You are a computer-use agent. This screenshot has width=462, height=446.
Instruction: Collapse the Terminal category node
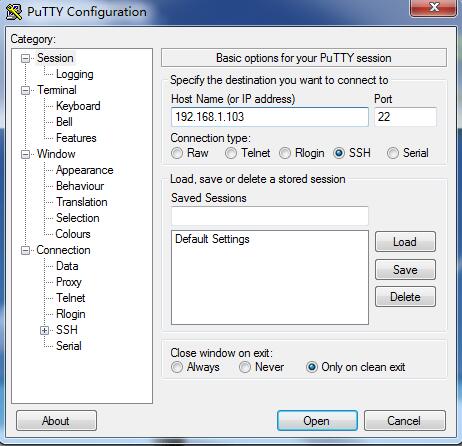coord(25,90)
